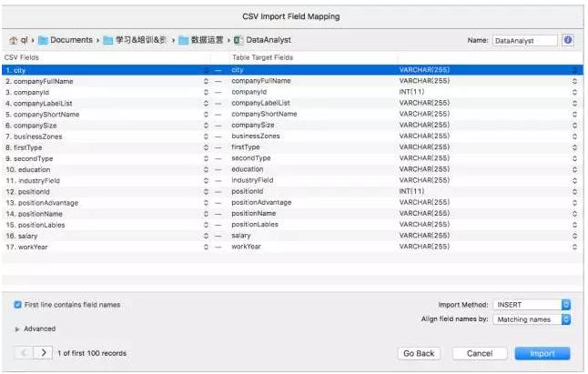Click 'DataAnalyst' label in path bar
588x374 pixels.
[x=269, y=40]
